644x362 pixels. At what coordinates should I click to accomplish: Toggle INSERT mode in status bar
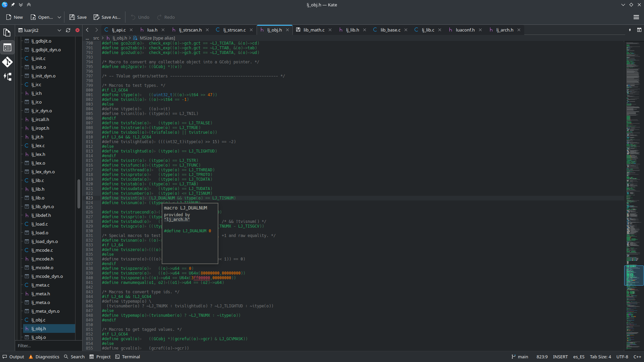tap(560, 357)
